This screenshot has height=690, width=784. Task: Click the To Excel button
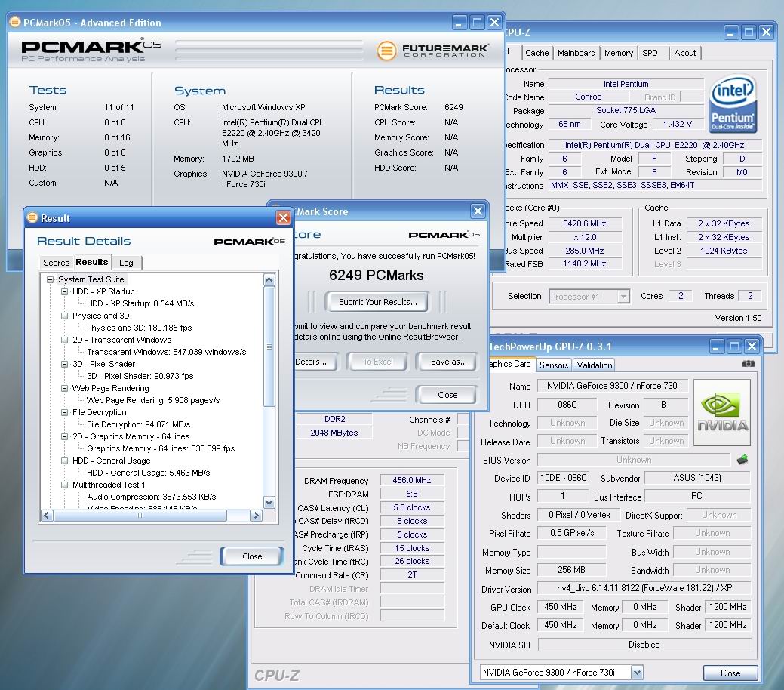377,362
